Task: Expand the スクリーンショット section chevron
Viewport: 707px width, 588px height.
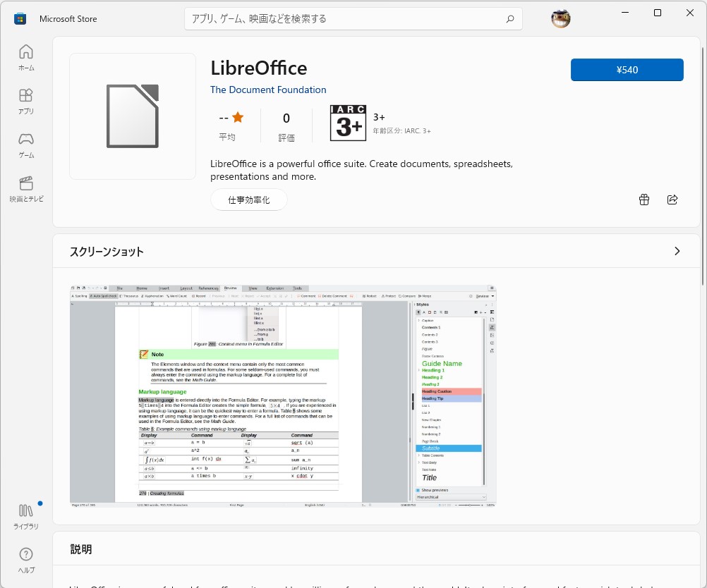Action: point(677,251)
